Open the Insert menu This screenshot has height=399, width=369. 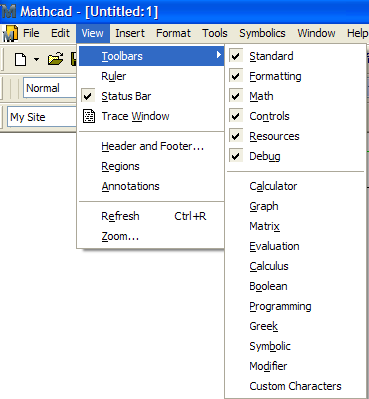(130, 33)
